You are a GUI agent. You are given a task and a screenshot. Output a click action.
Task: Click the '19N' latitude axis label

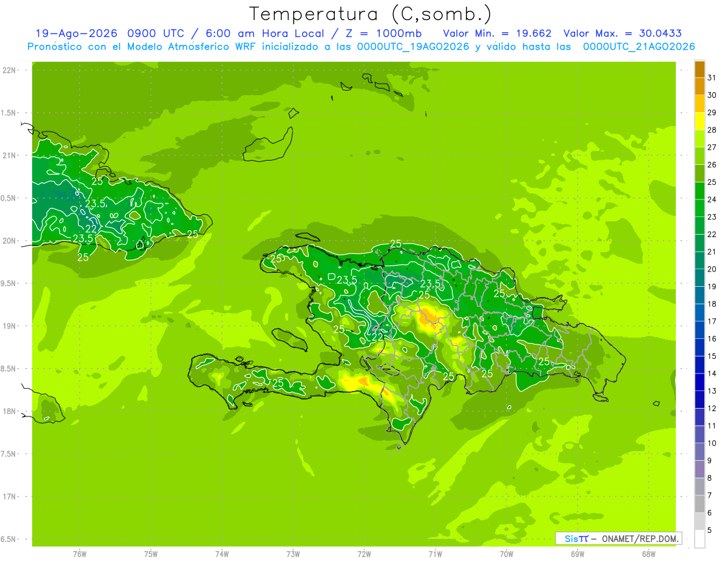pyautogui.click(x=10, y=326)
